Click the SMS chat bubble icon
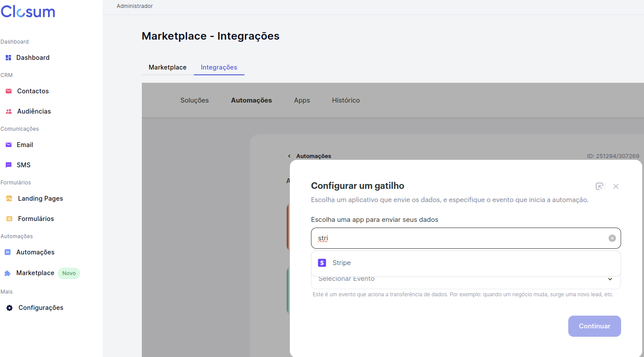The width and height of the screenshot is (644, 357). pyautogui.click(x=8, y=165)
